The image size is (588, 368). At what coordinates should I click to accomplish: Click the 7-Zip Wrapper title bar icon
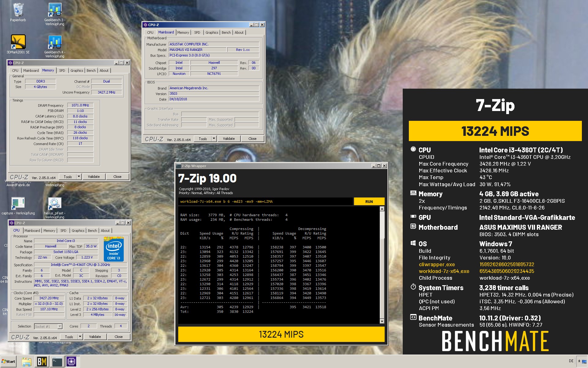[x=179, y=166]
